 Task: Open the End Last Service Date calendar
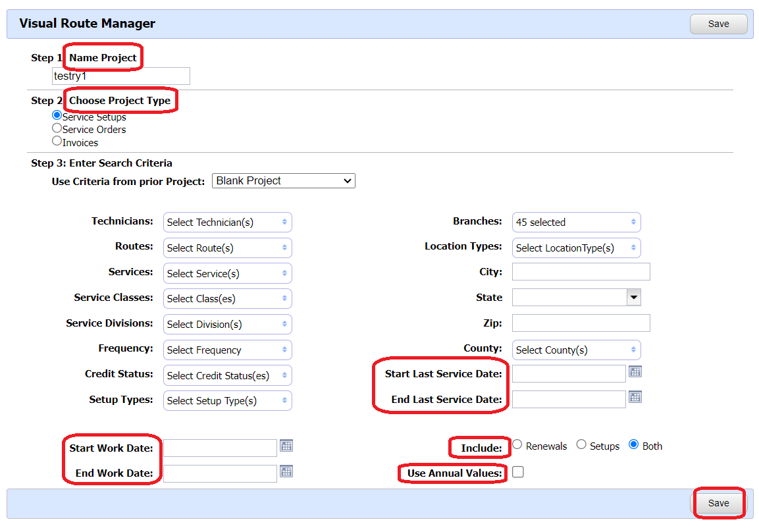[x=634, y=398]
